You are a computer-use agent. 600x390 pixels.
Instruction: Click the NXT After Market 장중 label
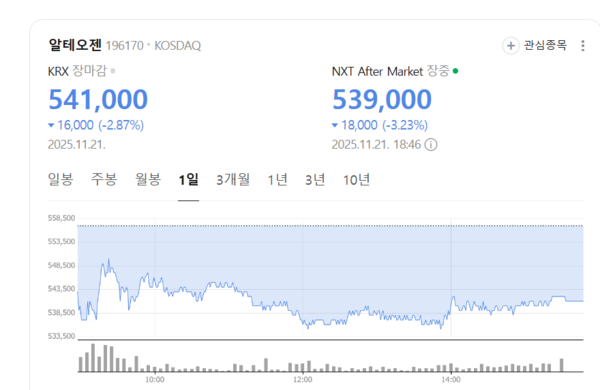point(390,71)
